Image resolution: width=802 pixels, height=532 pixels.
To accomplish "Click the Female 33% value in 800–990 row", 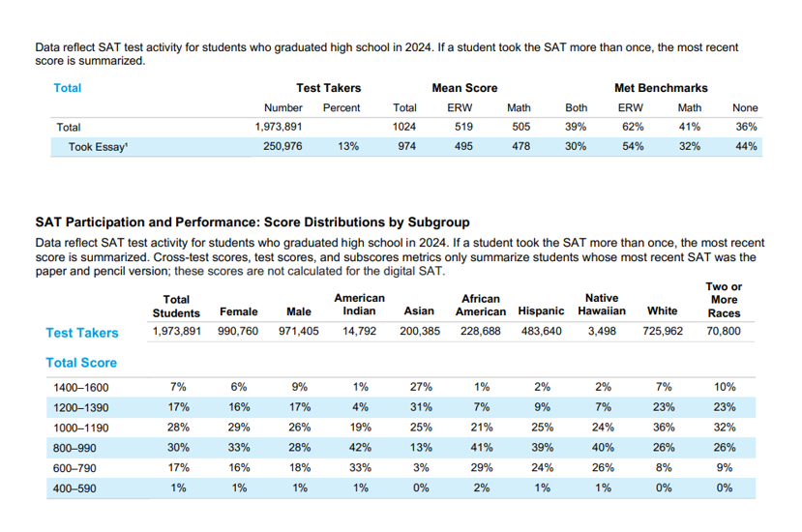I will (239, 448).
